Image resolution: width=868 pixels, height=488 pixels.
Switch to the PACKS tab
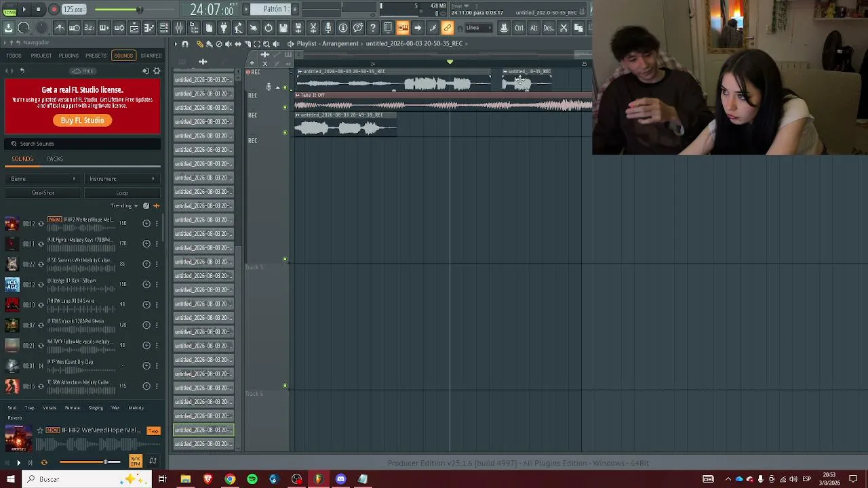click(x=55, y=159)
